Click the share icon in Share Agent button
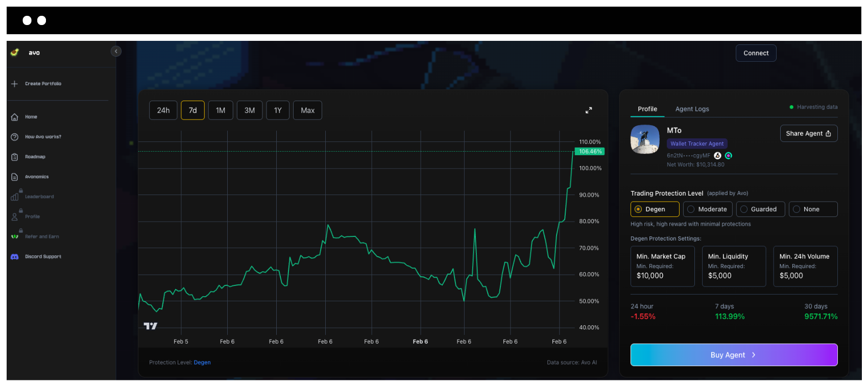The image size is (868, 385). point(828,133)
